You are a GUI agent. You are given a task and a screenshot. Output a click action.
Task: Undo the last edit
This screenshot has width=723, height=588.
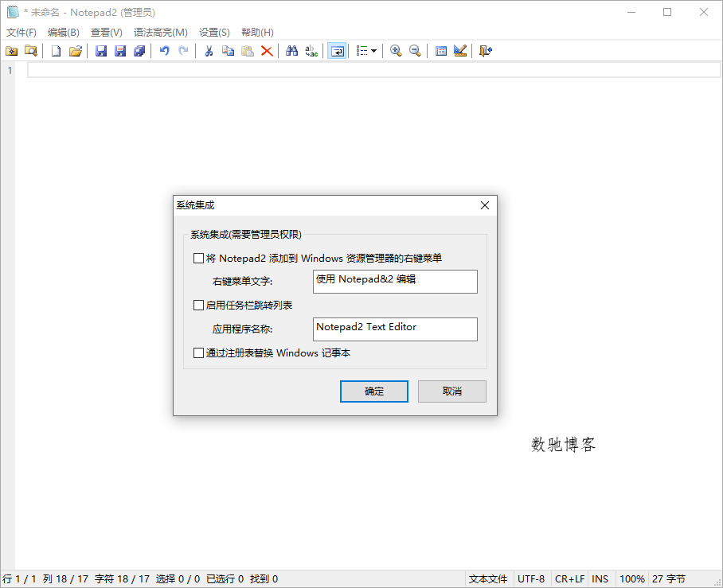[165, 51]
